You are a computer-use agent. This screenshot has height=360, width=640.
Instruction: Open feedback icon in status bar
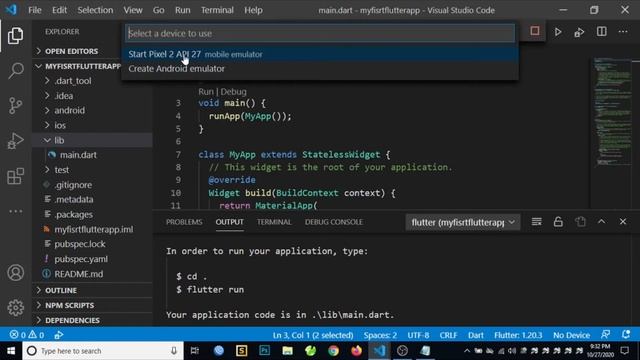[x=605, y=335]
